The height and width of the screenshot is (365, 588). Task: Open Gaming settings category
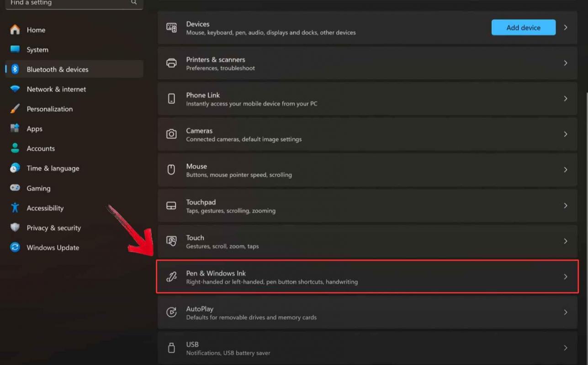pyautogui.click(x=74, y=188)
